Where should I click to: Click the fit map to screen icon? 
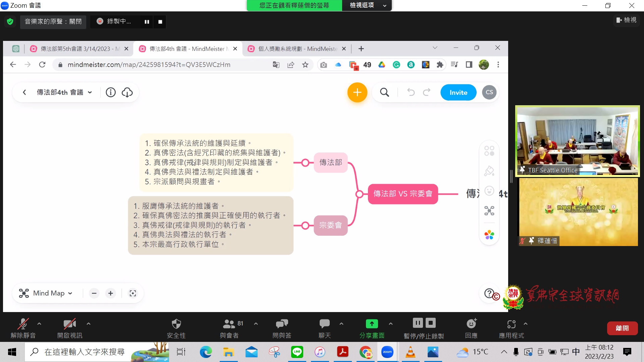pos(133,294)
